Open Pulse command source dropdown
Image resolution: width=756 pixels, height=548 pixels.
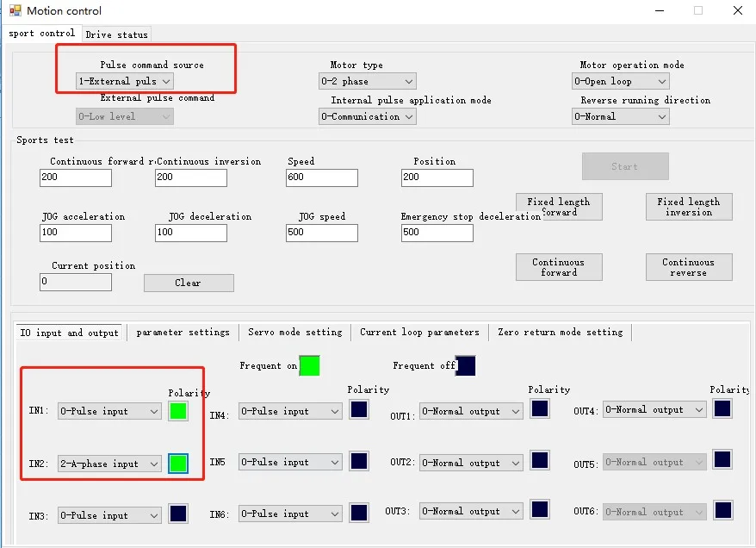(124, 81)
